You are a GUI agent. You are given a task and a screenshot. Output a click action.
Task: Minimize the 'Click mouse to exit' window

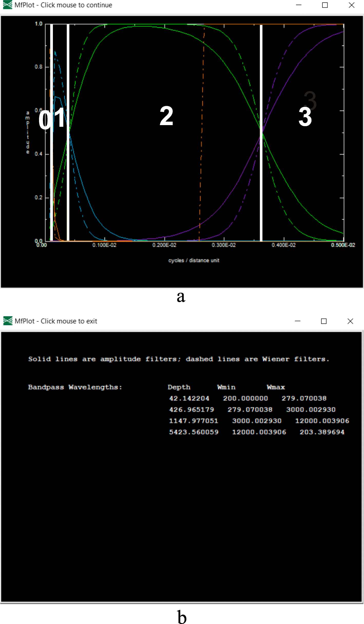[298, 321]
